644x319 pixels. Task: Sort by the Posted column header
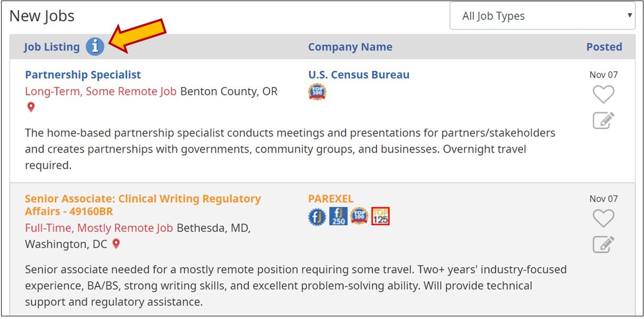[604, 47]
